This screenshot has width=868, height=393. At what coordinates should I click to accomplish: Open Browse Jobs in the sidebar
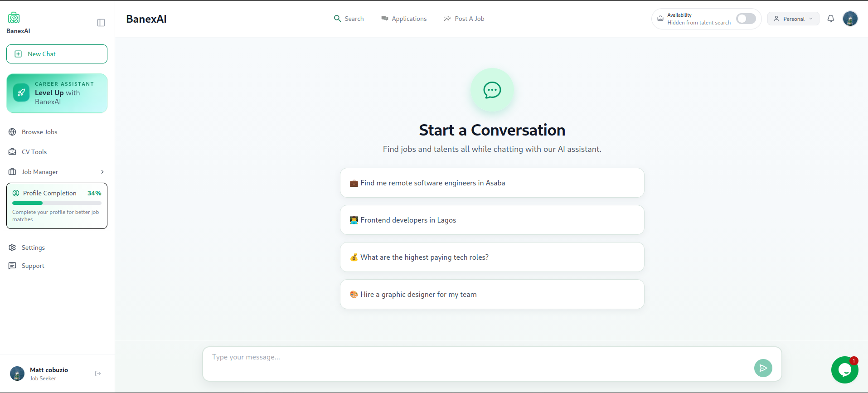coord(57,132)
